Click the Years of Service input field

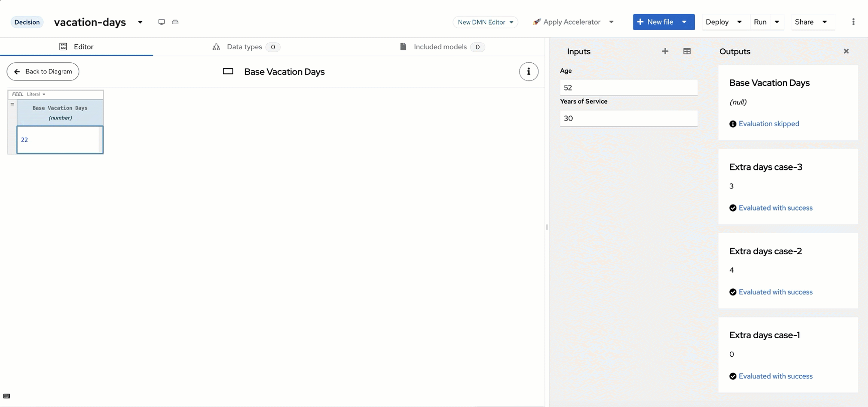[628, 118]
